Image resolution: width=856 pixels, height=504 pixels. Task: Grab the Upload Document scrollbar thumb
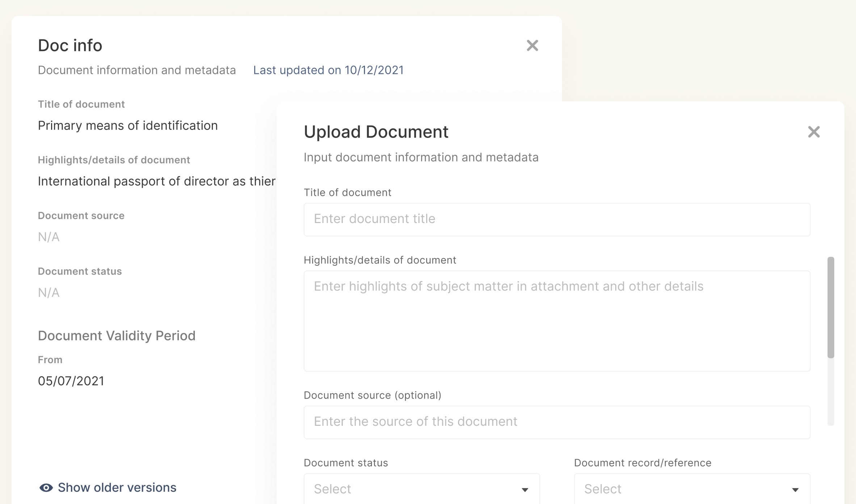(x=831, y=308)
